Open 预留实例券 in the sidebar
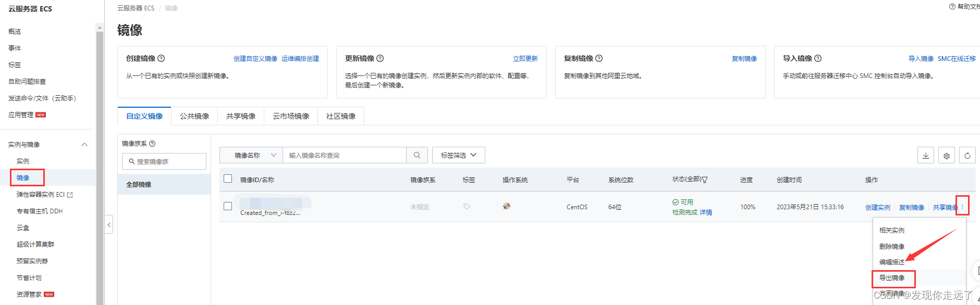 32,261
